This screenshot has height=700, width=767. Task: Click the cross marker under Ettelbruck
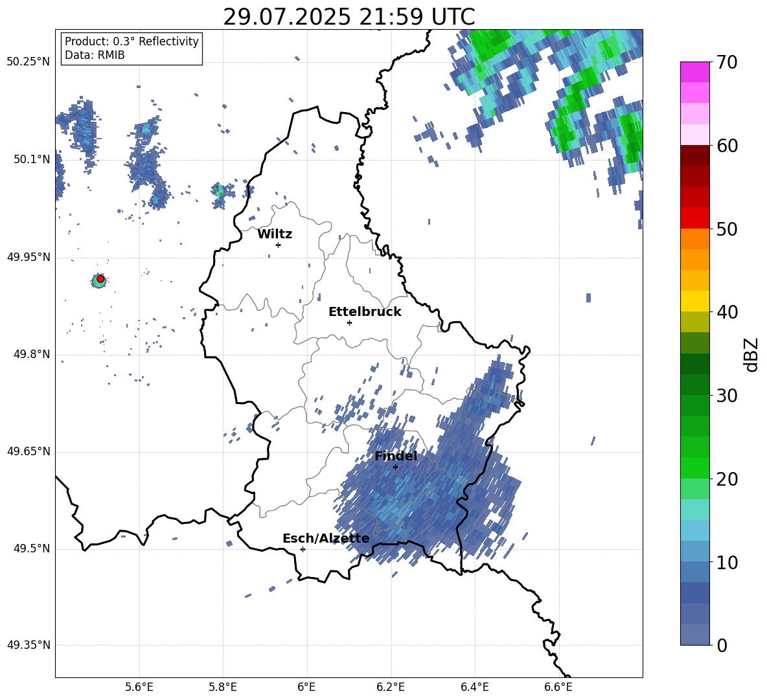click(x=349, y=322)
